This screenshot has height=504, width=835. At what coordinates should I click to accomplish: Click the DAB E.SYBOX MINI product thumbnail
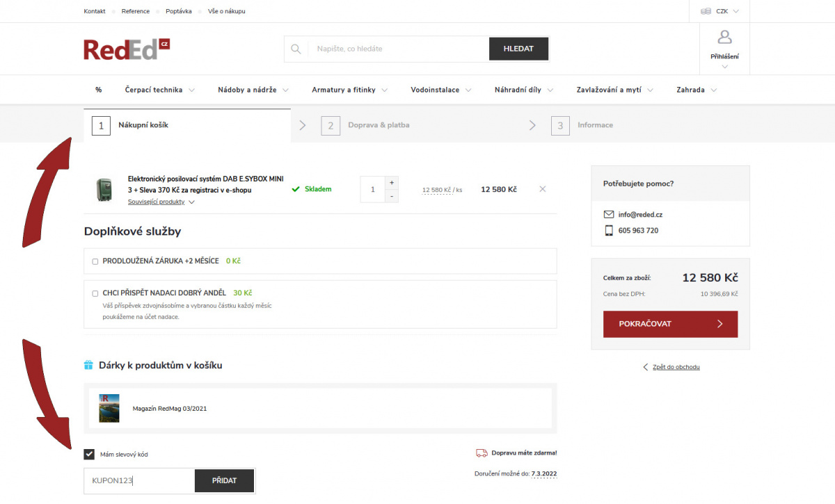pyautogui.click(x=104, y=190)
